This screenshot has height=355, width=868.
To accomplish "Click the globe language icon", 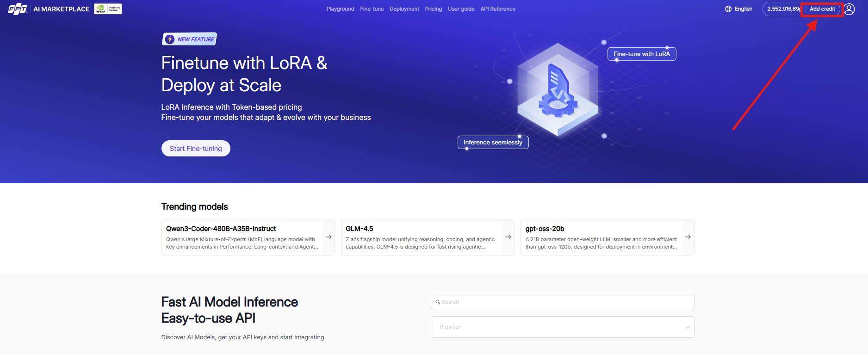I will point(728,9).
